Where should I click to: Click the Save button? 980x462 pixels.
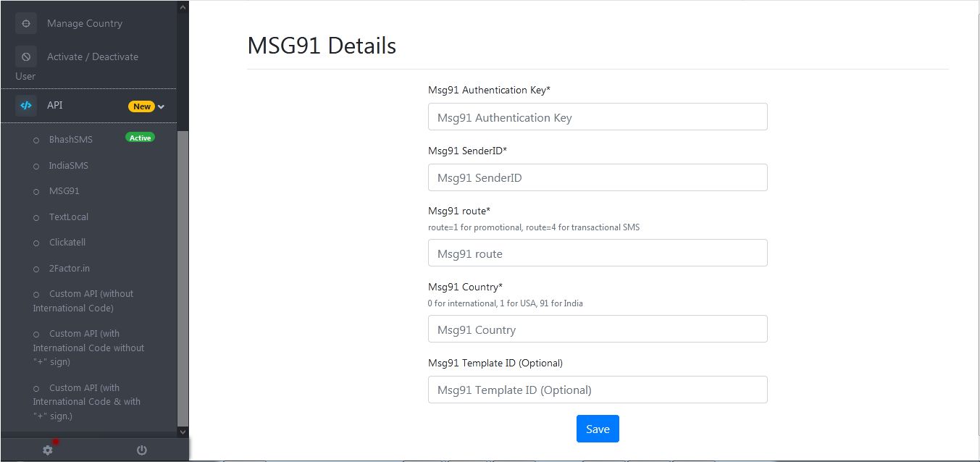[597, 428]
